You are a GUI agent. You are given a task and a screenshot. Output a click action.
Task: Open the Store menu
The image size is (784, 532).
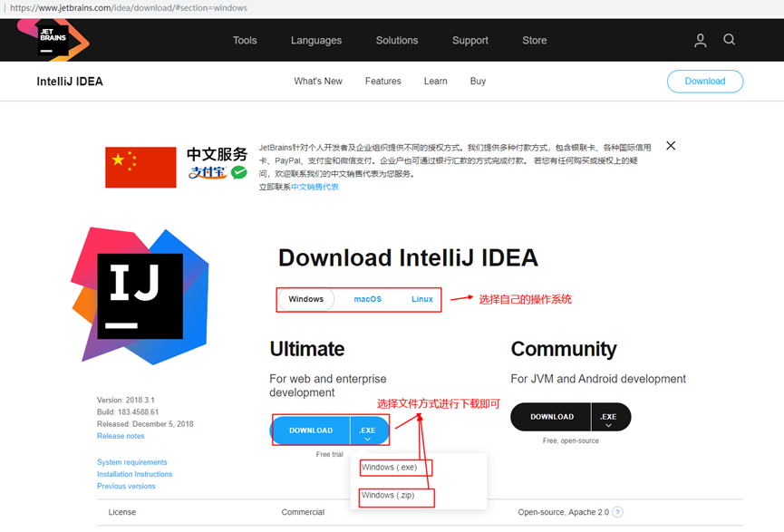tap(535, 41)
